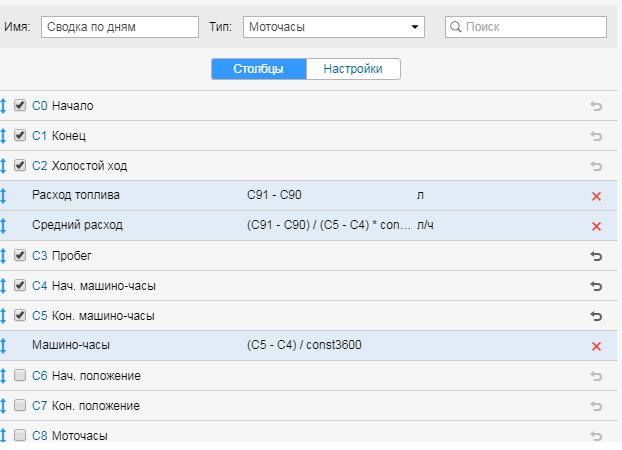
Task: Enable the C6 Нач. положение checkbox
Action: pos(20,375)
